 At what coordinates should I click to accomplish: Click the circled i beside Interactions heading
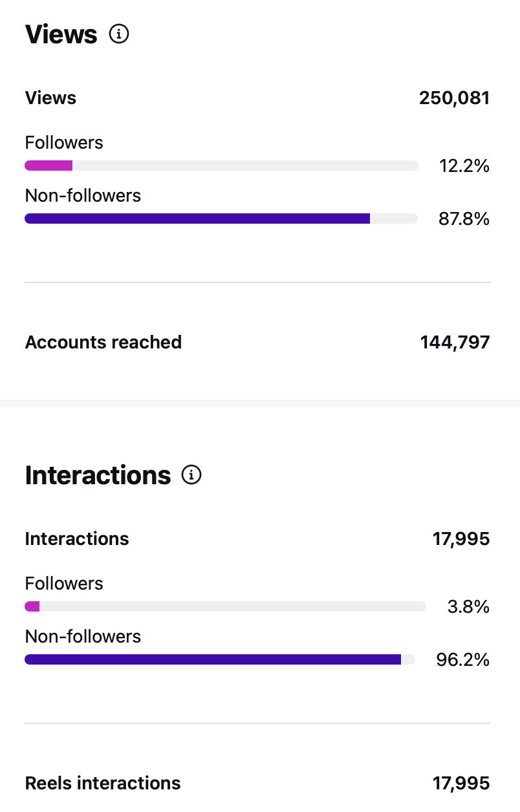[191, 475]
